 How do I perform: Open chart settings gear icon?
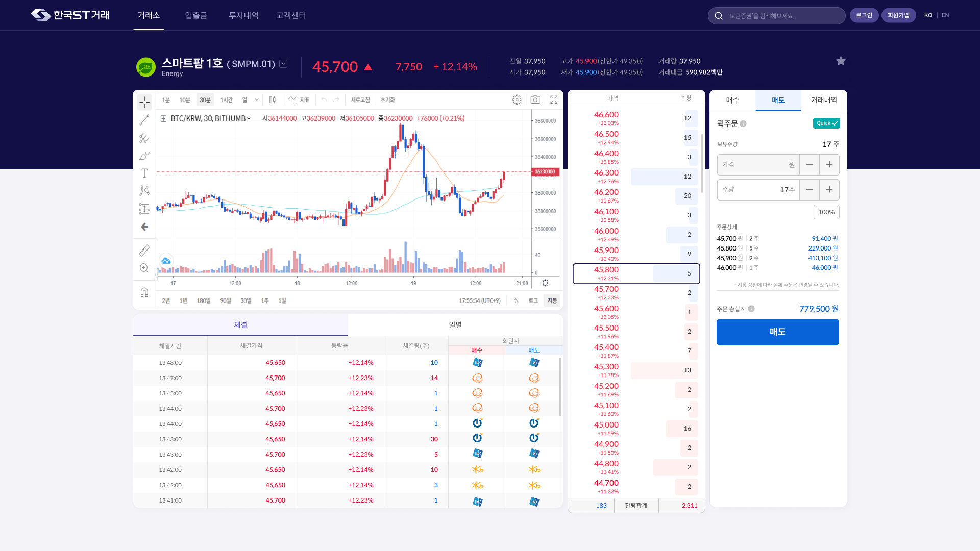pyautogui.click(x=517, y=99)
